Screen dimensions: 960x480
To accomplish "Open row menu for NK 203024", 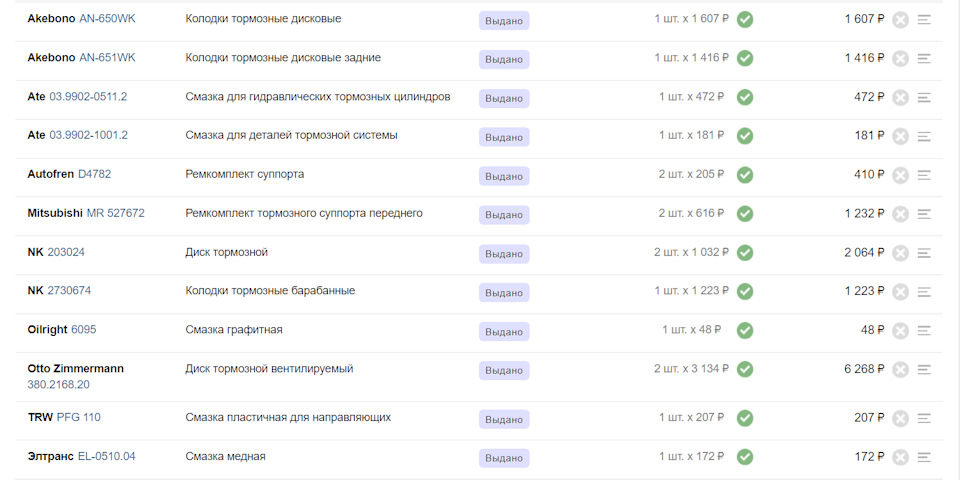I will pyautogui.click(x=924, y=253).
